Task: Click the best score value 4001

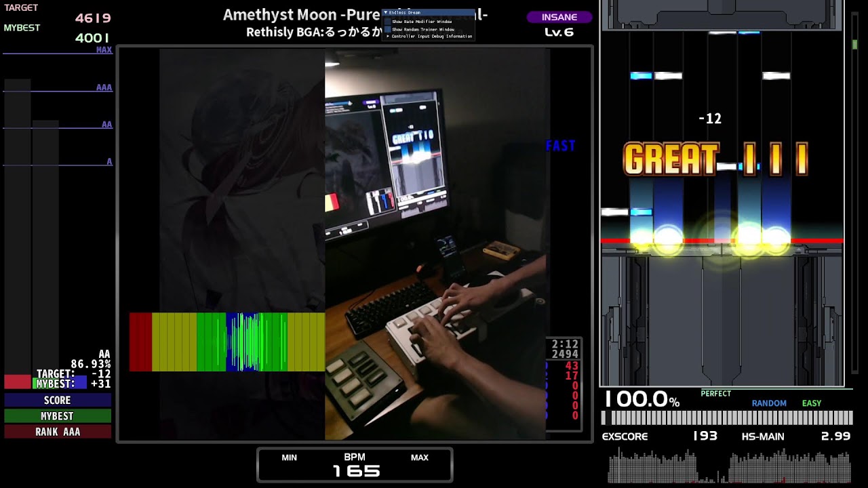Action: coord(93,38)
